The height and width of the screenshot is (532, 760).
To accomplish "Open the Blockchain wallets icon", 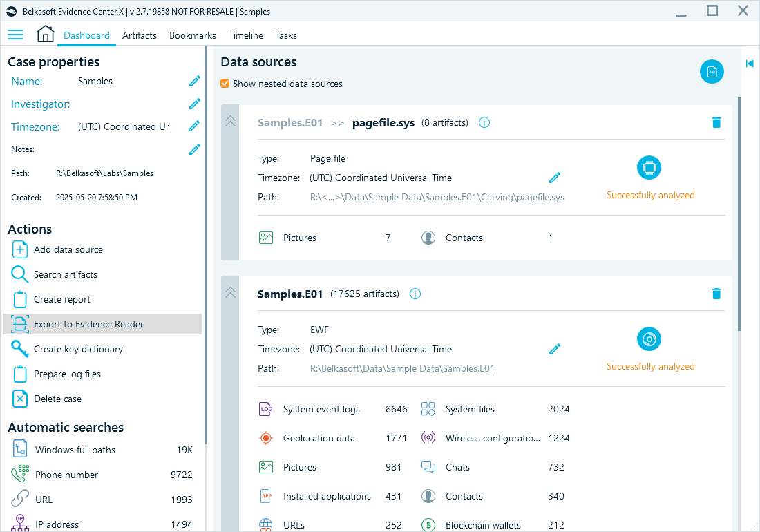I will click(428, 524).
